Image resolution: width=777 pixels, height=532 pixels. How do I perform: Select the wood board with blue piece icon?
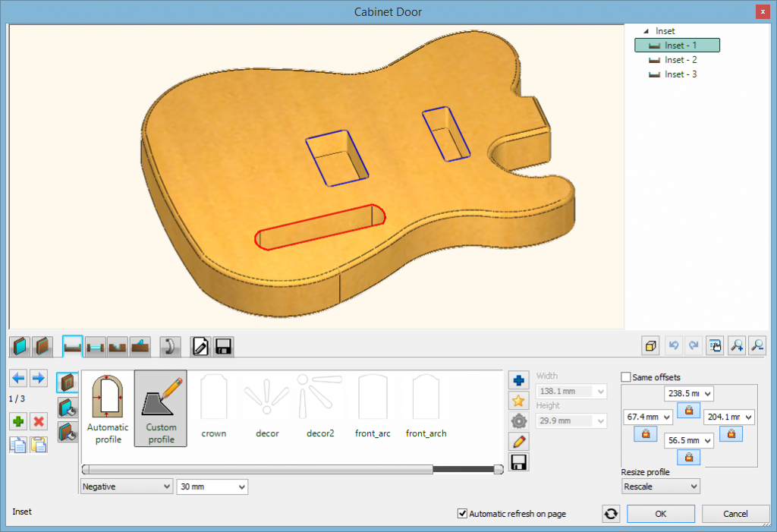[x=140, y=346]
